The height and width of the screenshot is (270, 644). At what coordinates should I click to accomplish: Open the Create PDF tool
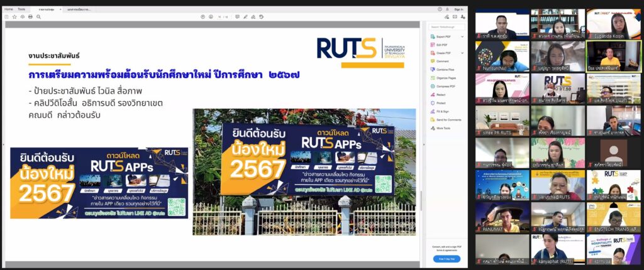click(x=443, y=53)
